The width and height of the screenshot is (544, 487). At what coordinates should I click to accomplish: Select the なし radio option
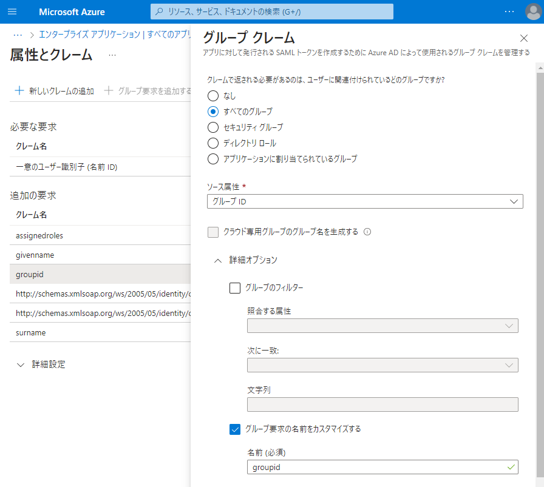click(213, 96)
